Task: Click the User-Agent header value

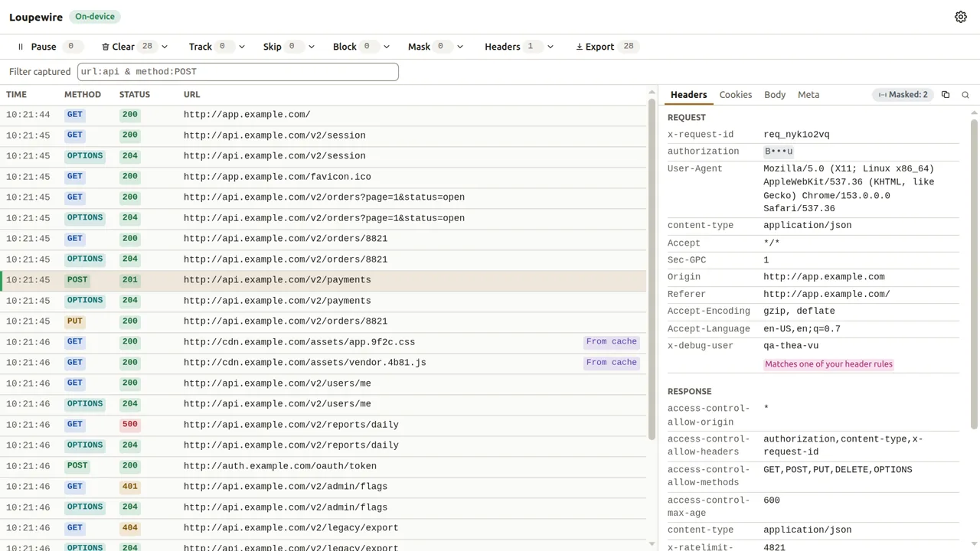Action: tap(849, 188)
